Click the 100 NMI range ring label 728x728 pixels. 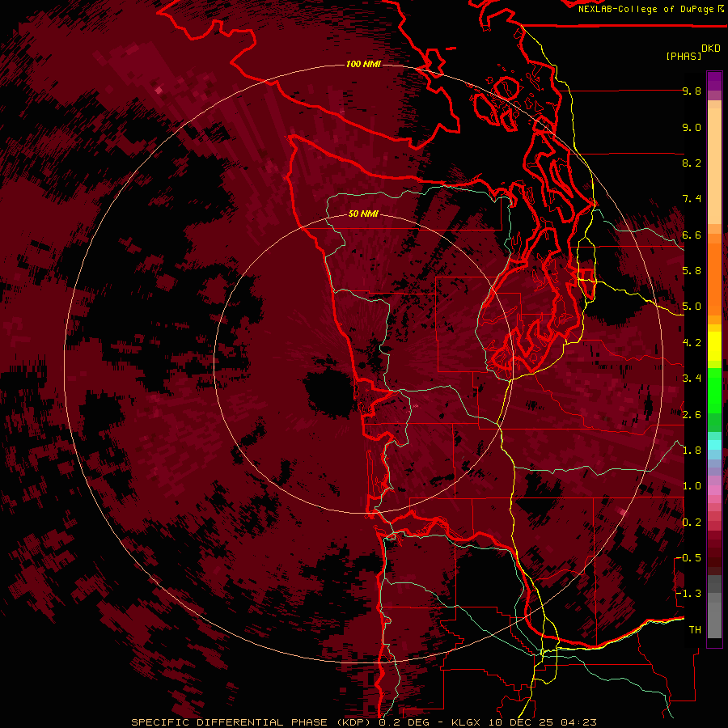[x=363, y=64]
